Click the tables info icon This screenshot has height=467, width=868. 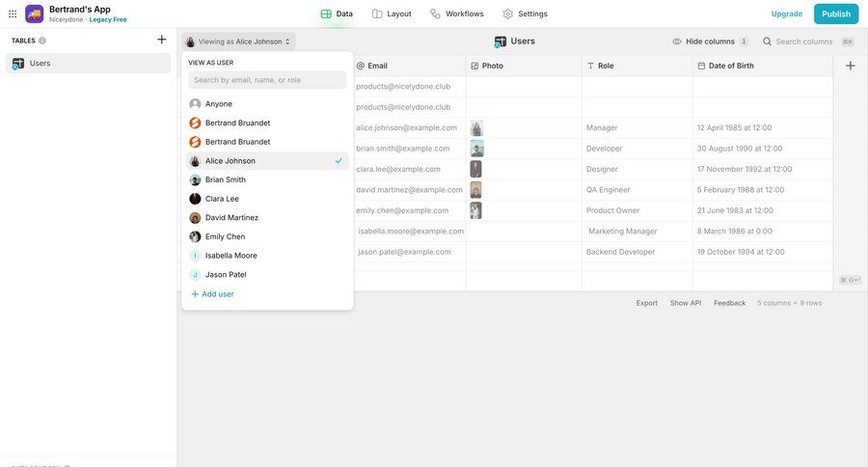point(42,41)
